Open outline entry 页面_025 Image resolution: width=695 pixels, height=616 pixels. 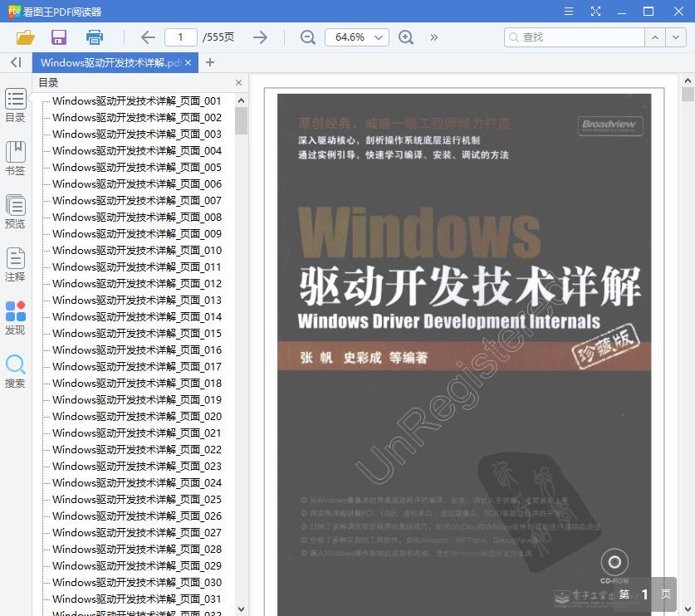(136, 500)
